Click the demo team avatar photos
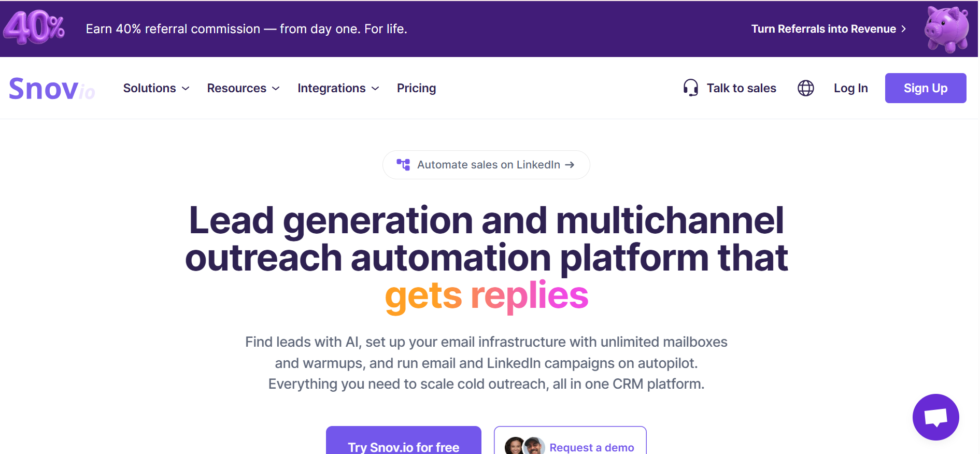 coord(524,446)
